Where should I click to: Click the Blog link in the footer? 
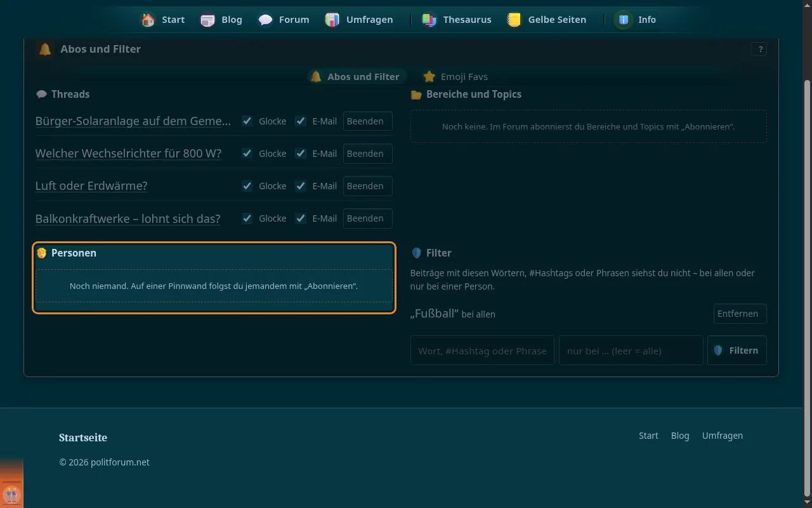point(680,436)
